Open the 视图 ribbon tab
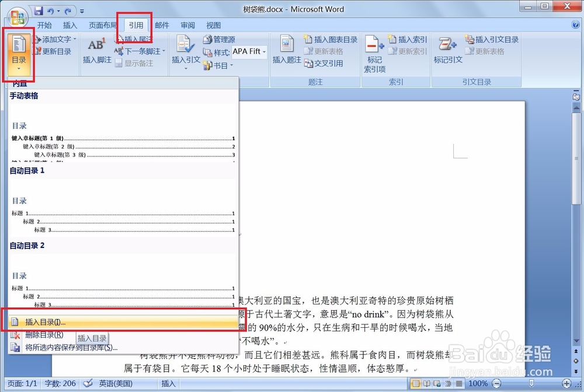Viewport: 584px width, 392px height. pos(213,25)
